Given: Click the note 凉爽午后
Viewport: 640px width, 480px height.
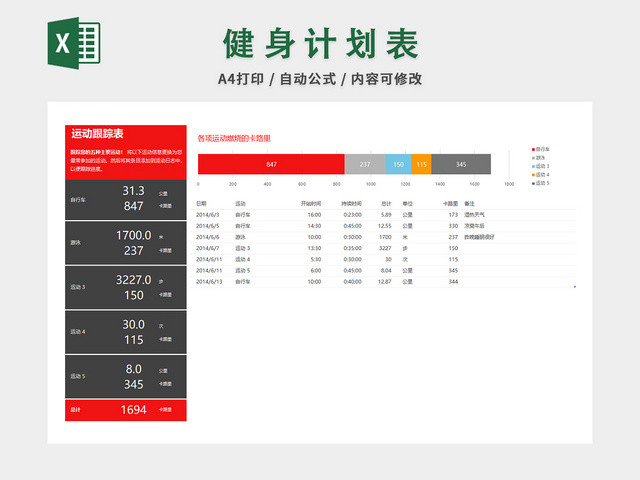Looking at the screenshot, I should pyautogui.click(x=474, y=226).
